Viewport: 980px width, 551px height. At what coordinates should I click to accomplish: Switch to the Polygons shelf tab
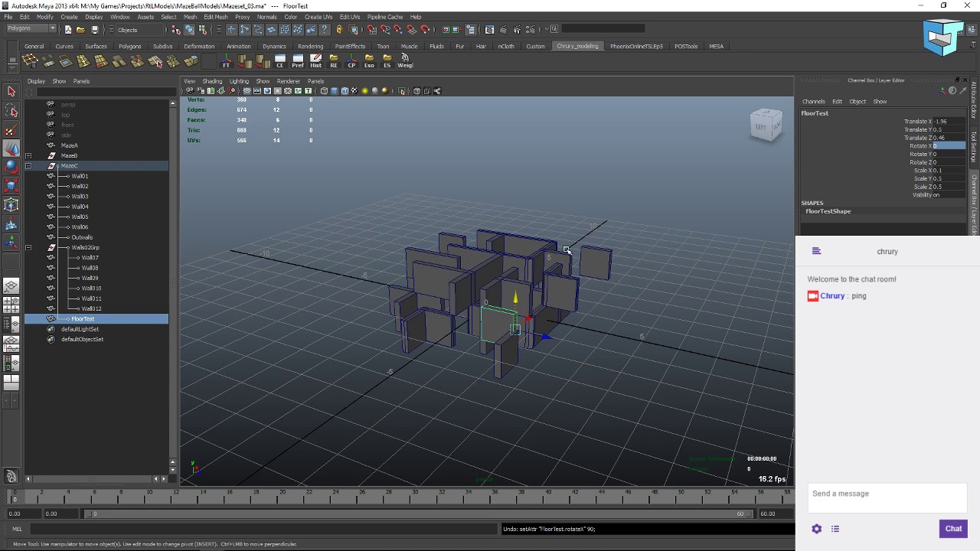[x=129, y=46]
